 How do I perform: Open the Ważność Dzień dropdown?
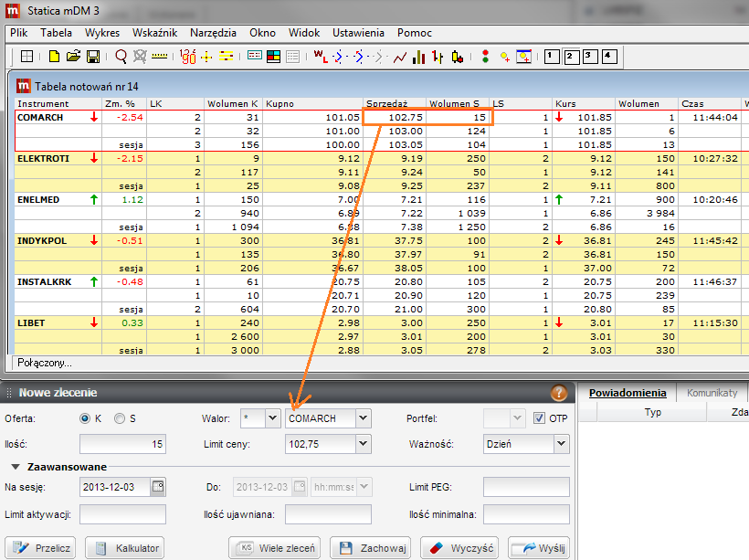(561, 444)
